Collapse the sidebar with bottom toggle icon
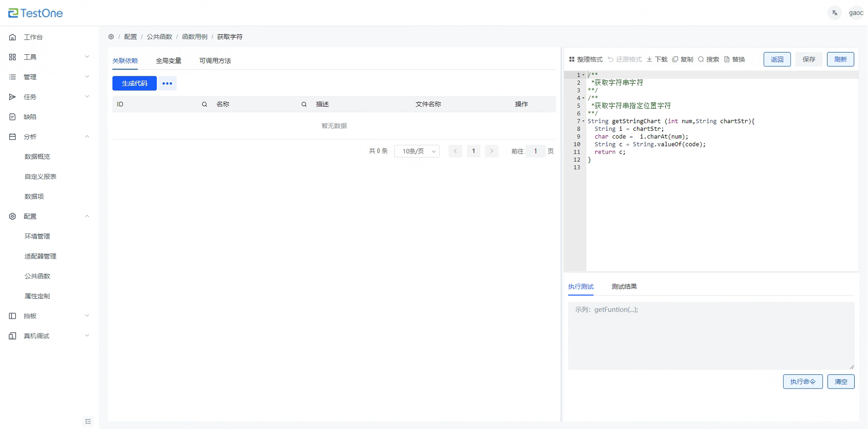Viewport: 868px width, 429px height. [88, 421]
